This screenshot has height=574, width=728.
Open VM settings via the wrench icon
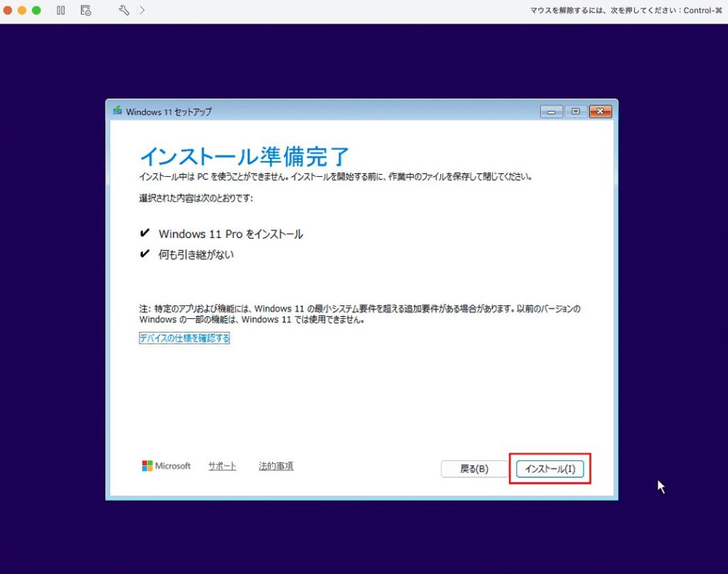(x=124, y=10)
